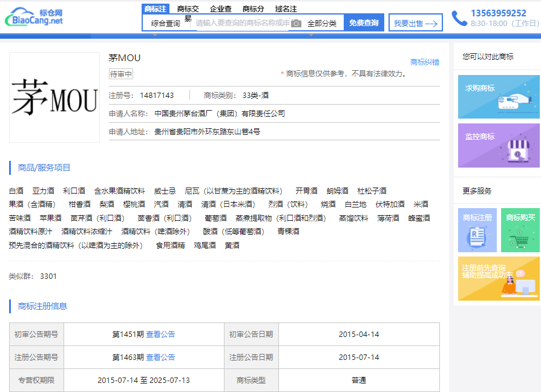Image resolution: width=541 pixels, height=392 pixels.
Task: Click the 我要出售 button
Action: [x=415, y=23]
